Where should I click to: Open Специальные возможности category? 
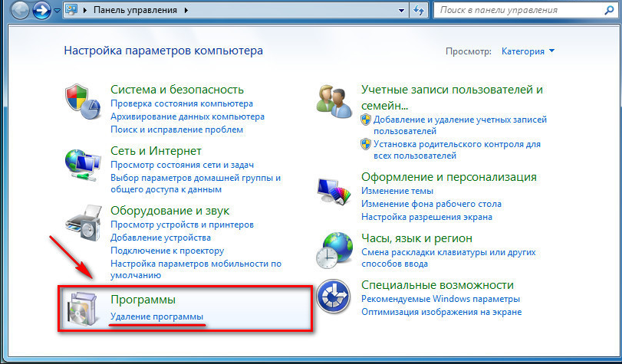[437, 285]
